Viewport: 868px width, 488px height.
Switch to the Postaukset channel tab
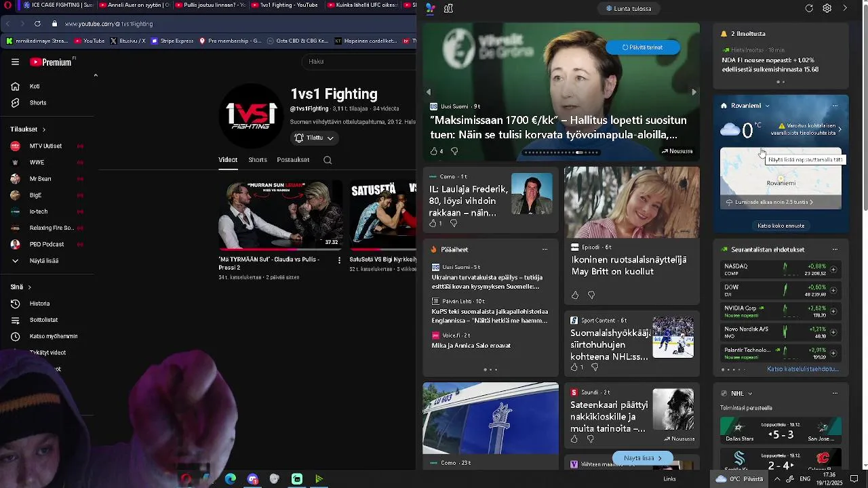[293, 160]
